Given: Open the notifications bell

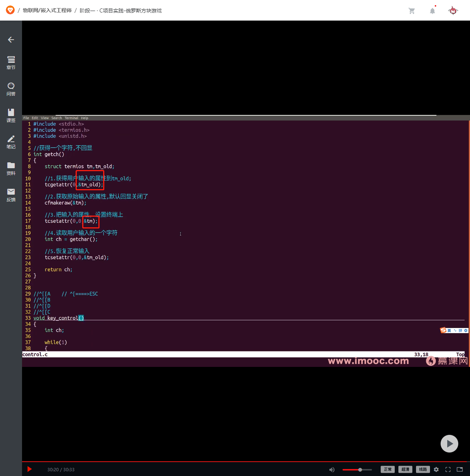Looking at the screenshot, I should (433, 11).
